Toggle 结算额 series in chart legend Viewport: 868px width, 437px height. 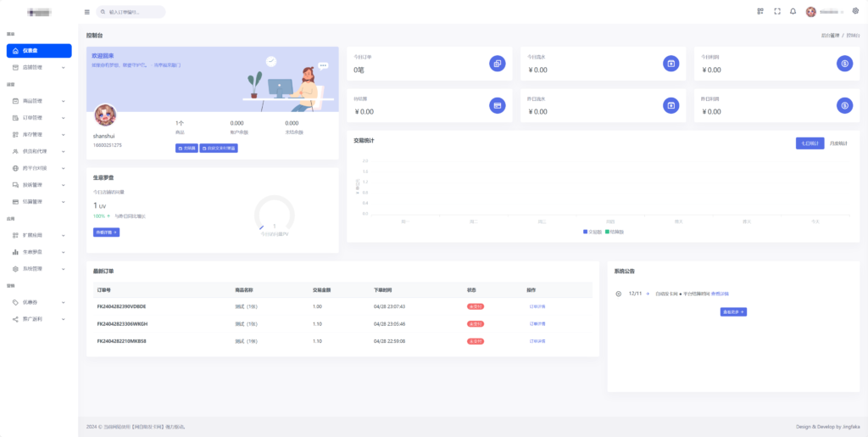pos(615,231)
